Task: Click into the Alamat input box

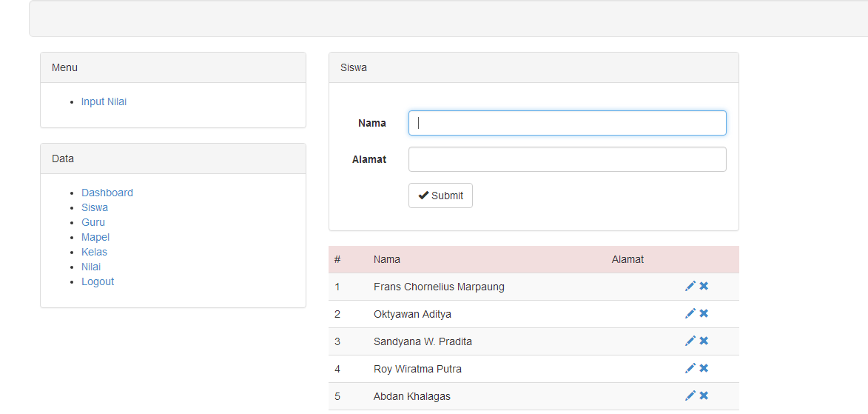Action: [x=567, y=159]
